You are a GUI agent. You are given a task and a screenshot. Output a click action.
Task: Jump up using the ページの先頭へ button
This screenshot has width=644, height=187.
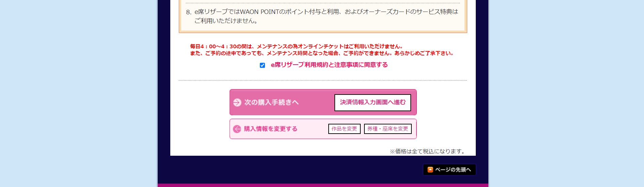449,170
